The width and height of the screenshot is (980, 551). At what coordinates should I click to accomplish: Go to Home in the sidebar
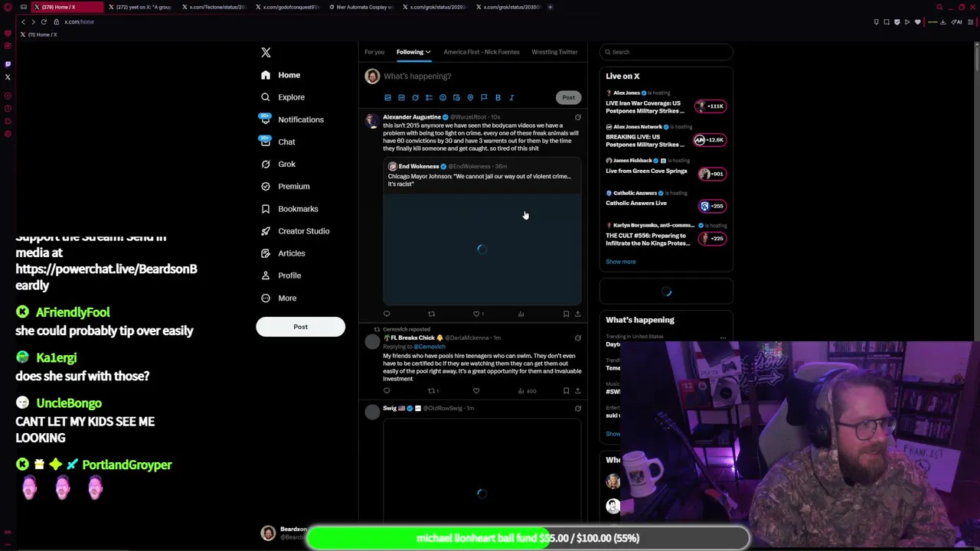click(280, 75)
